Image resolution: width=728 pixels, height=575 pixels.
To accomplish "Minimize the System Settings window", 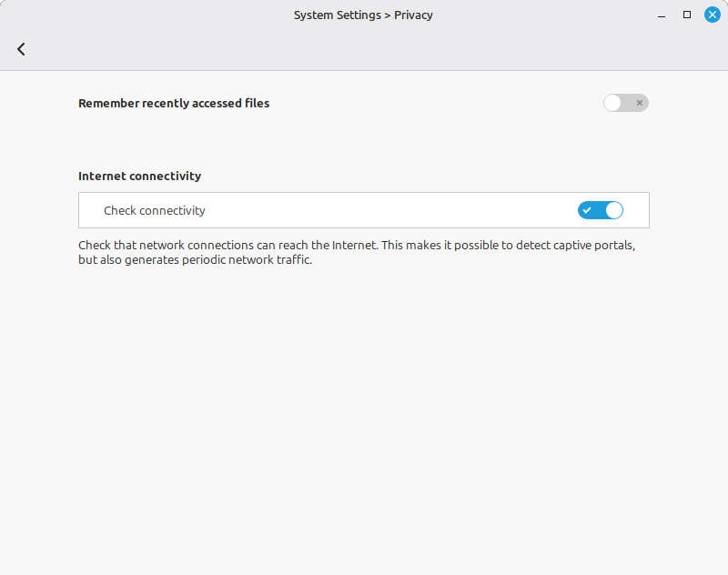I will tap(662, 15).
